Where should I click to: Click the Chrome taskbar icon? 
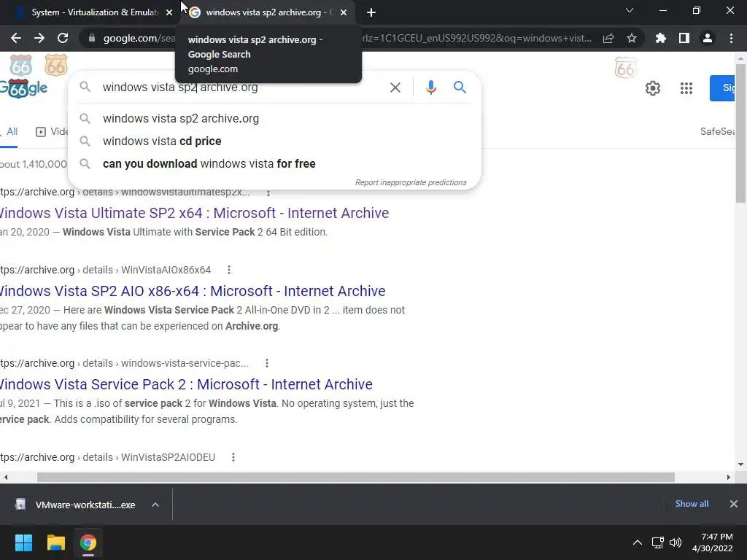88,542
